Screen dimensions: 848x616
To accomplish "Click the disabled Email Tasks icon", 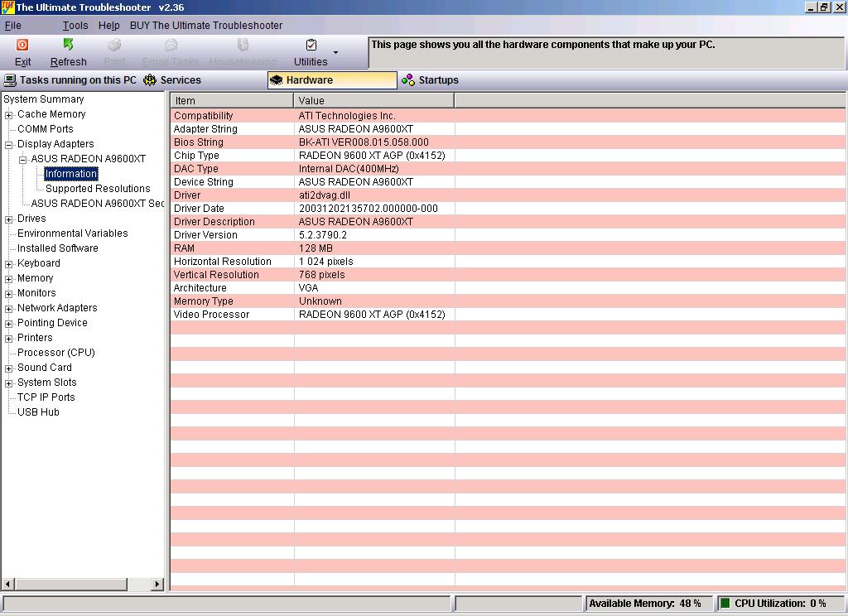I will (171, 45).
